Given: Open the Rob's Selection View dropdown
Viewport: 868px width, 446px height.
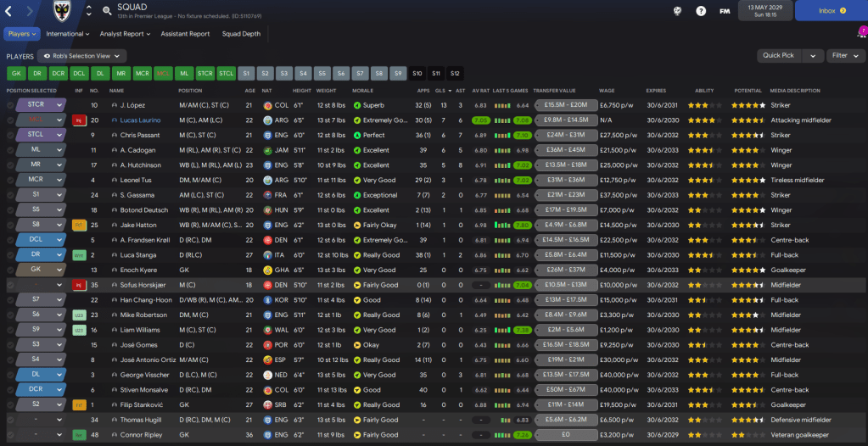Looking at the screenshot, I should pyautogui.click(x=83, y=56).
